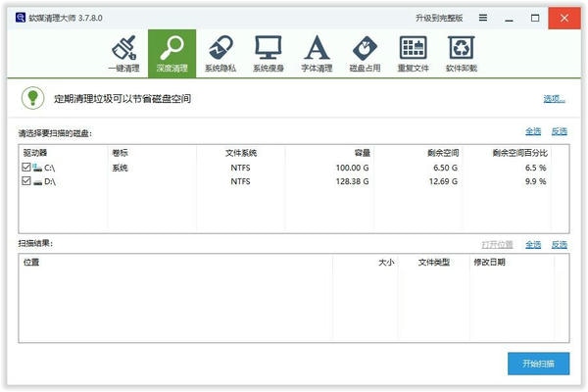Image resolution: width=588 pixels, height=392 pixels.
Task: Sort results by 文件类型 column header
Action: pos(434,262)
